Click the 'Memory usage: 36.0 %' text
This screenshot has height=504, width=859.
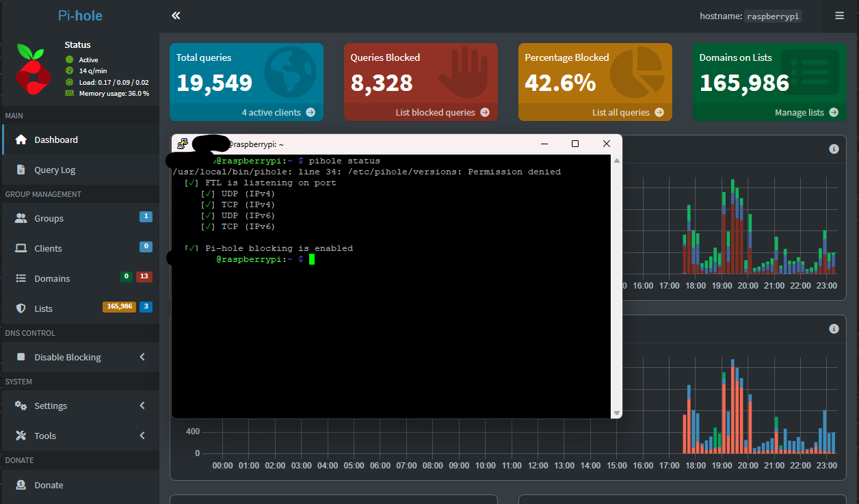click(114, 93)
